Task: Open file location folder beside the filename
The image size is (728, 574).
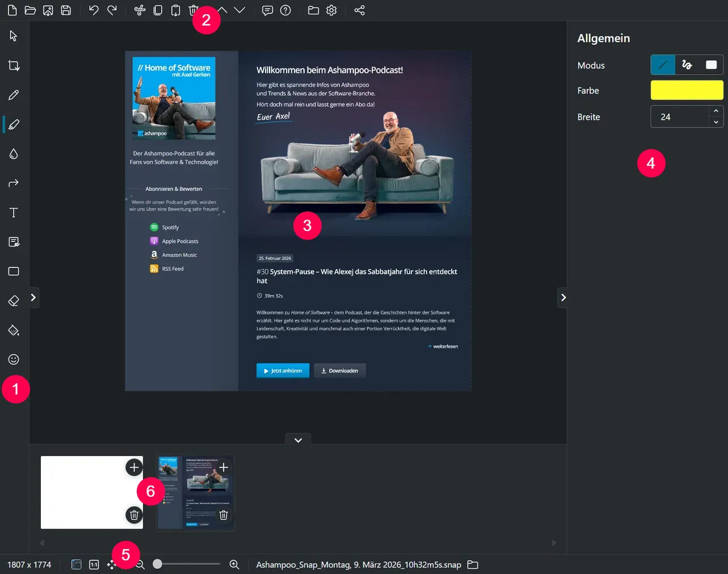Action: pyautogui.click(x=473, y=564)
